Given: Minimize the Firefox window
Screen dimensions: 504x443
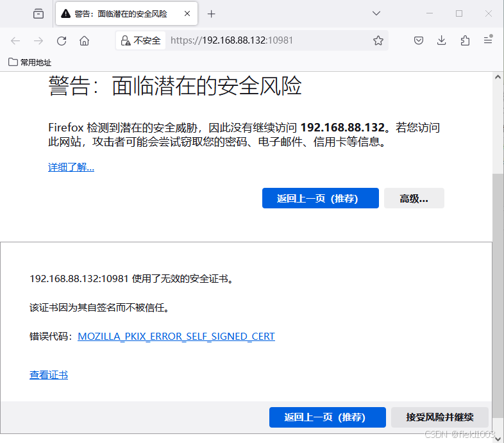Looking at the screenshot, I should pyautogui.click(x=430, y=13).
